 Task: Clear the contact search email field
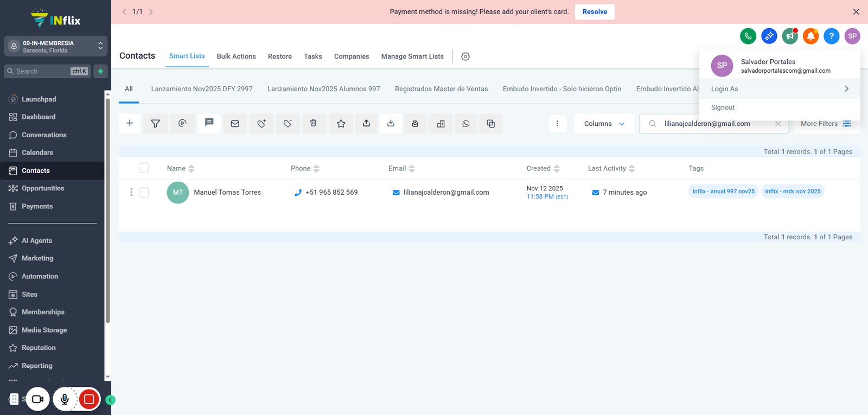tap(778, 124)
